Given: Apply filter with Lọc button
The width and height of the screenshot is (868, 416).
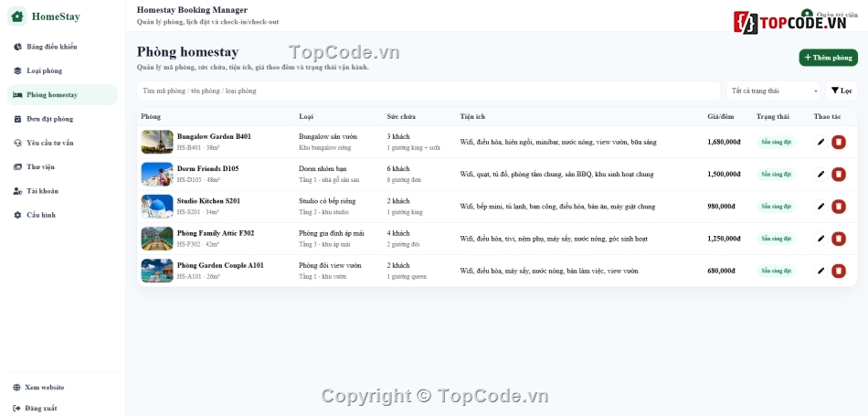Looking at the screenshot, I should pos(842,91).
